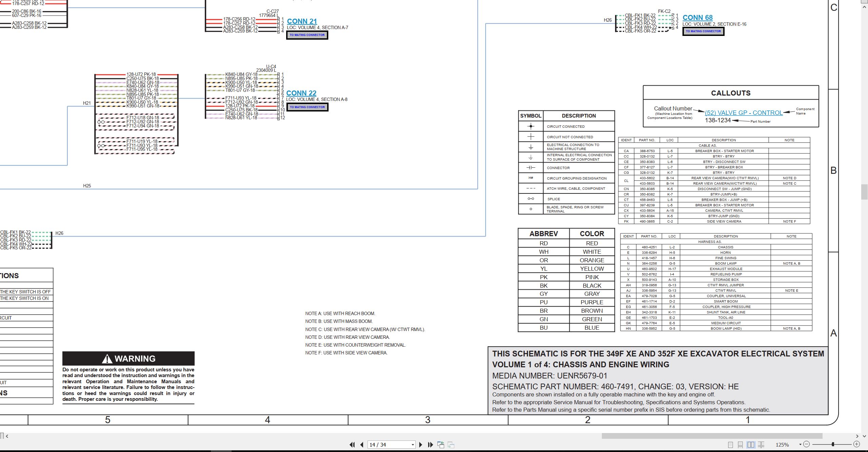This screenshot has height=452, width=868.
Task: Open the zoom percentage dropdown arrow
Action: pyautogui.click(x=800, y=445)
